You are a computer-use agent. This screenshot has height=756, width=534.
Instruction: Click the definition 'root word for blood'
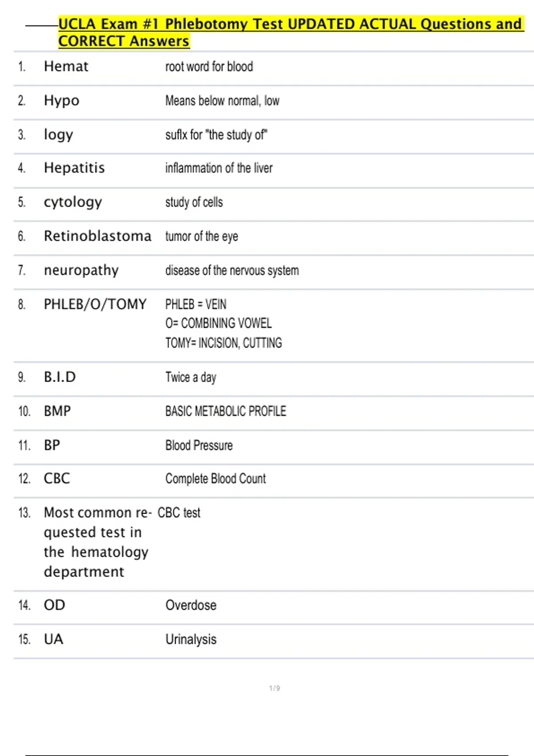pos(209,67)
